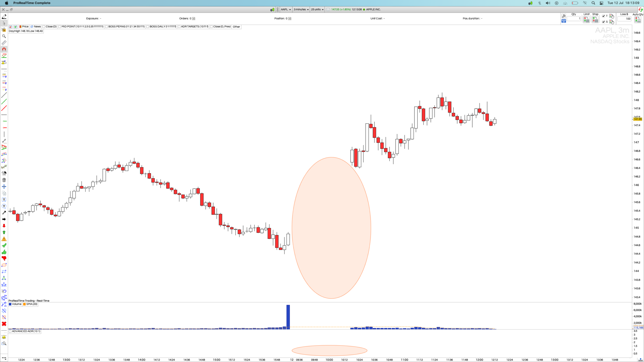Select the red down arrow marker tool

click(x=4, y=226)
